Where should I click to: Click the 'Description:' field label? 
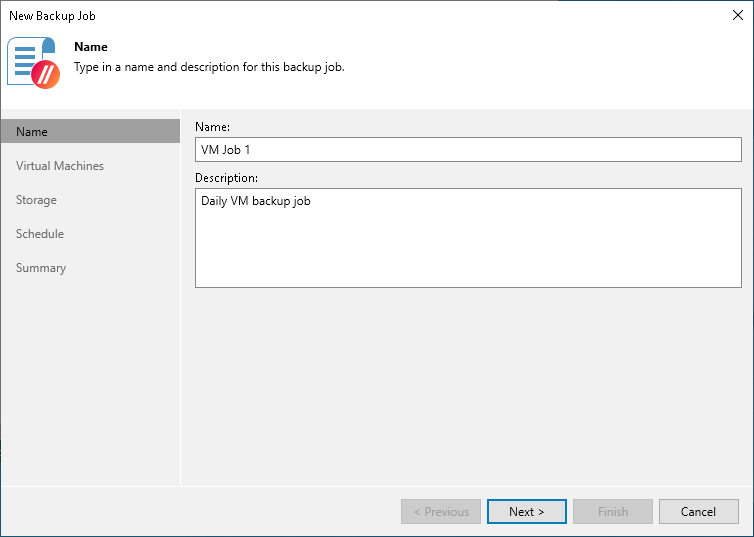(x=226, y=178)
